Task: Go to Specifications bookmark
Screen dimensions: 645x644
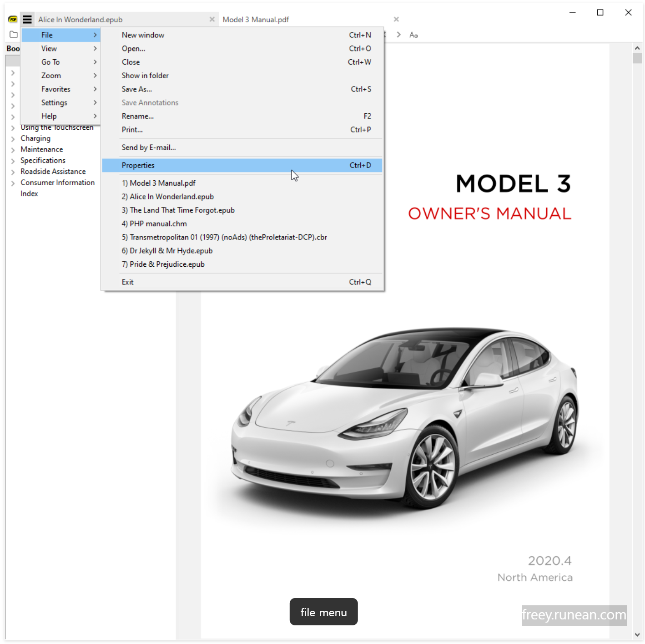Action: click(43, 161)
